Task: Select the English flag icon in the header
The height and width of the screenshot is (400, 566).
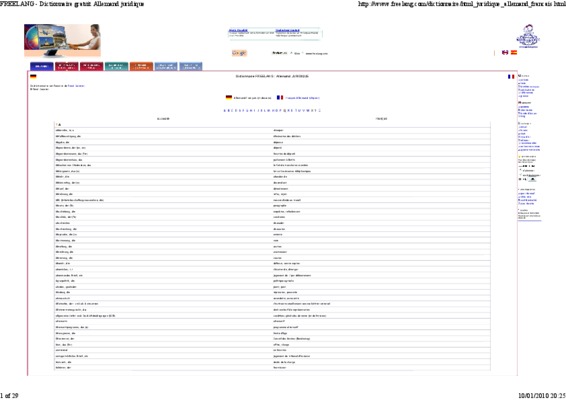Action: [505, 53]
